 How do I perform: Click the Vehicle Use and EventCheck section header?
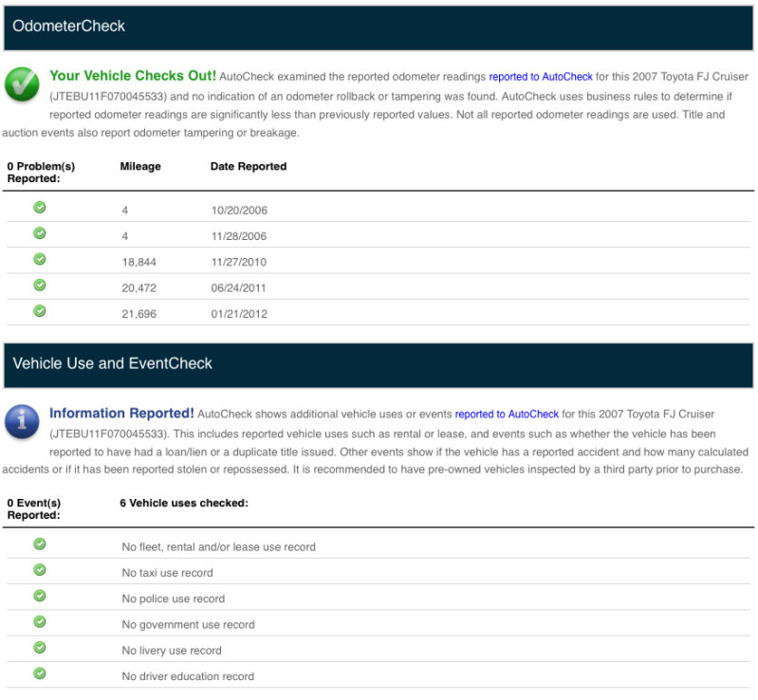[x=379, y=365]
